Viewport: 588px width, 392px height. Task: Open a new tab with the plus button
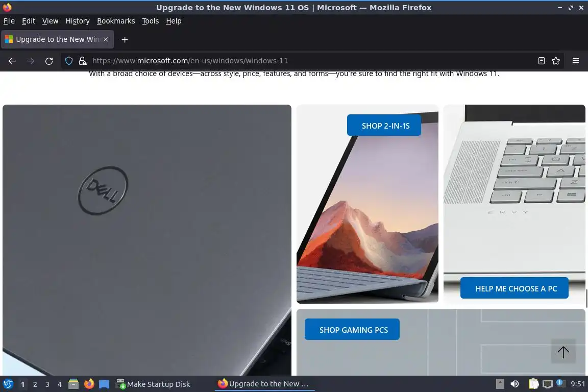pos(125,39)
